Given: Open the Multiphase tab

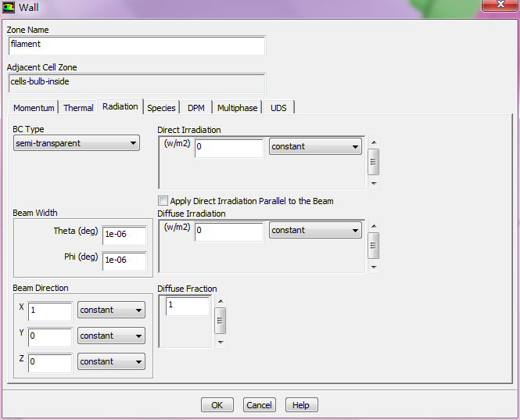Looking at the screenshot, I should point(238,108).
